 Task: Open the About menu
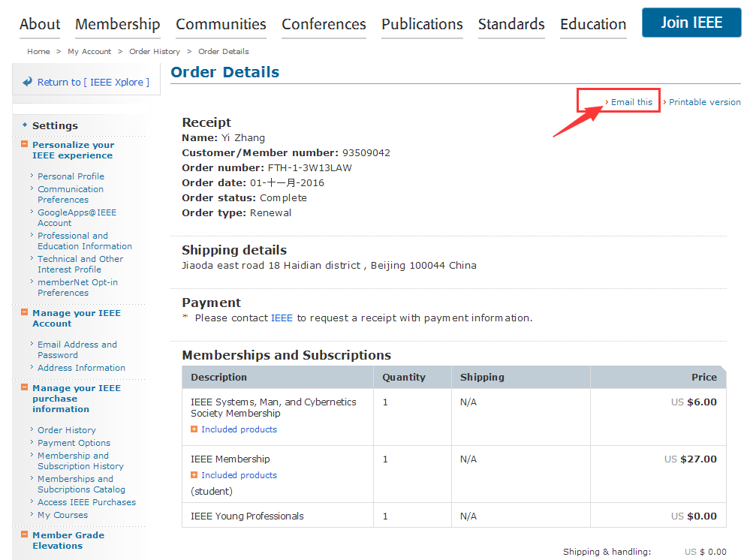click(x=40, y=24)
